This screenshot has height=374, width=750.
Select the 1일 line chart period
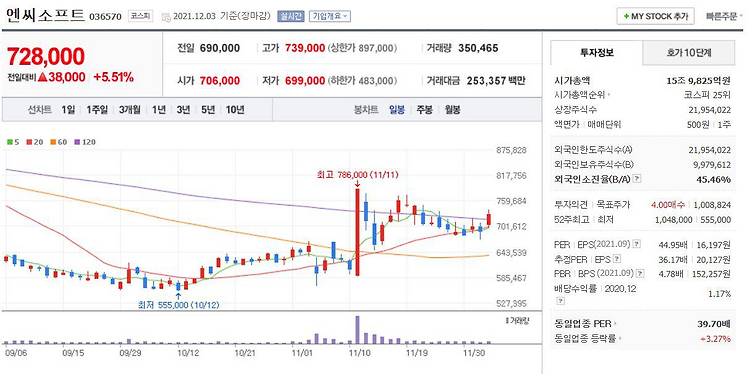(68, 110)
